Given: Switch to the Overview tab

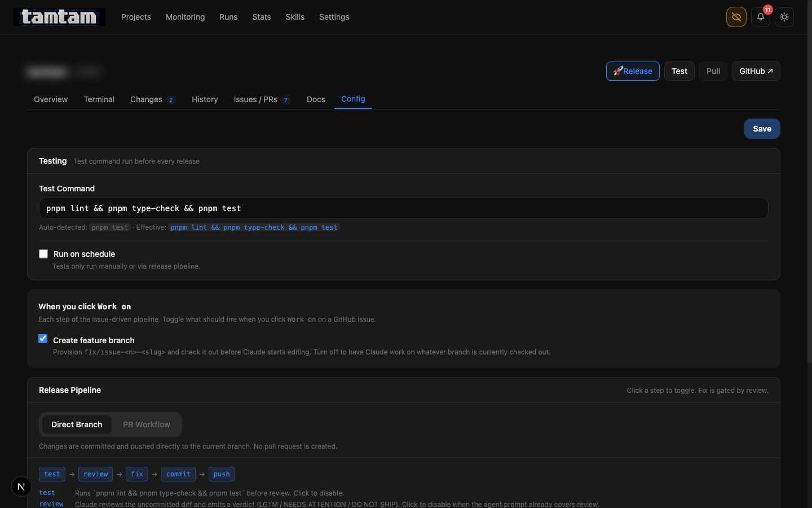Looking at the screenshot, I should click(x=51, y=99).
